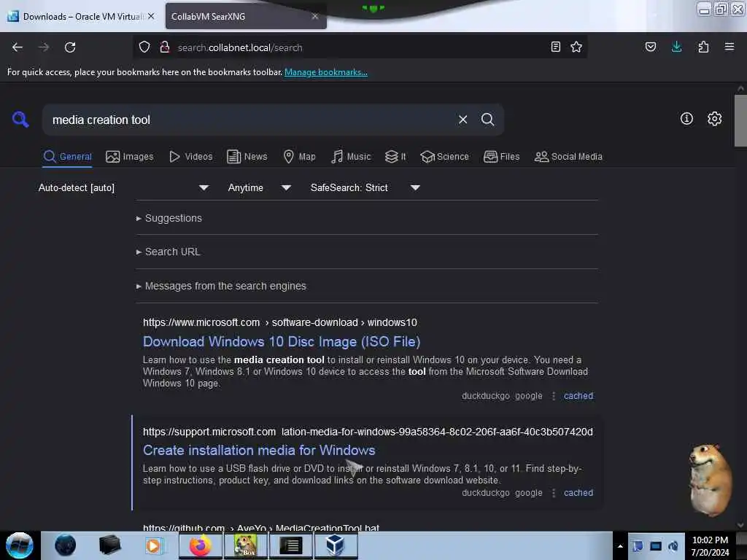747x560 pixels.
Task: Switch to the Files search tab
Action: (502, 157)
